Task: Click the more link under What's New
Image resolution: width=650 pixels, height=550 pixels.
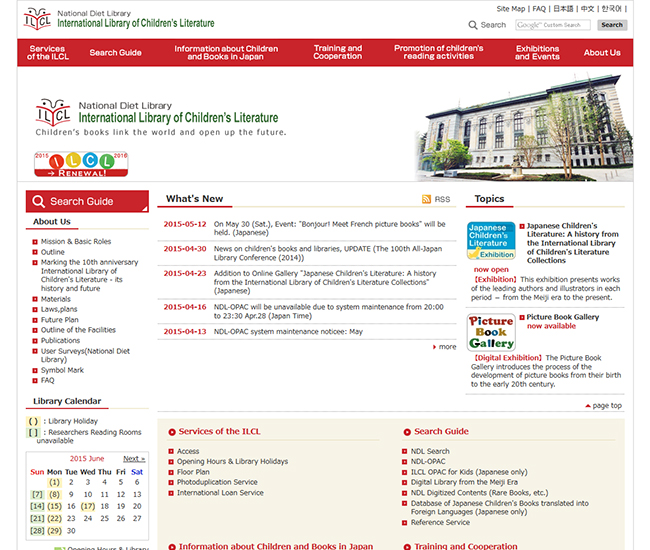Action: tap(447, 347)
